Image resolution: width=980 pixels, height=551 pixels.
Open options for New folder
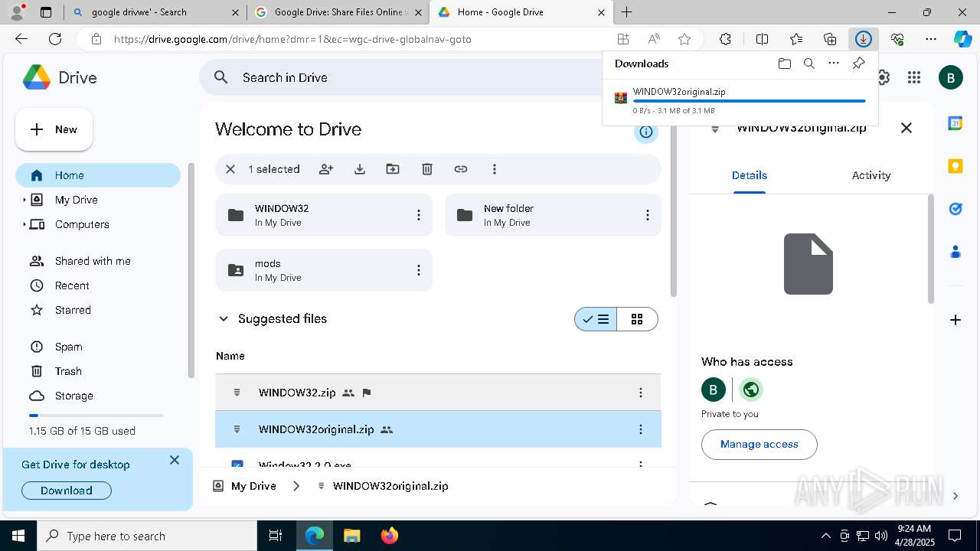coord(647,215)
